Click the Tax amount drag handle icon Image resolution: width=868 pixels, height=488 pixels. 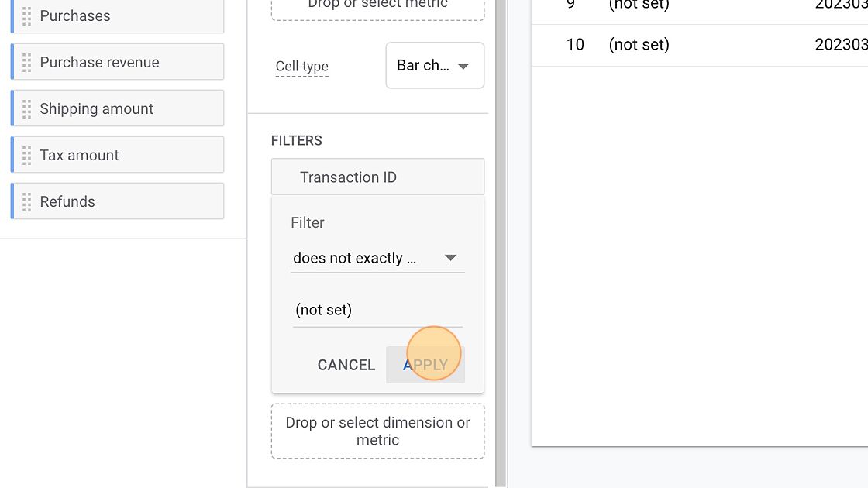click(x=27, y=156)
